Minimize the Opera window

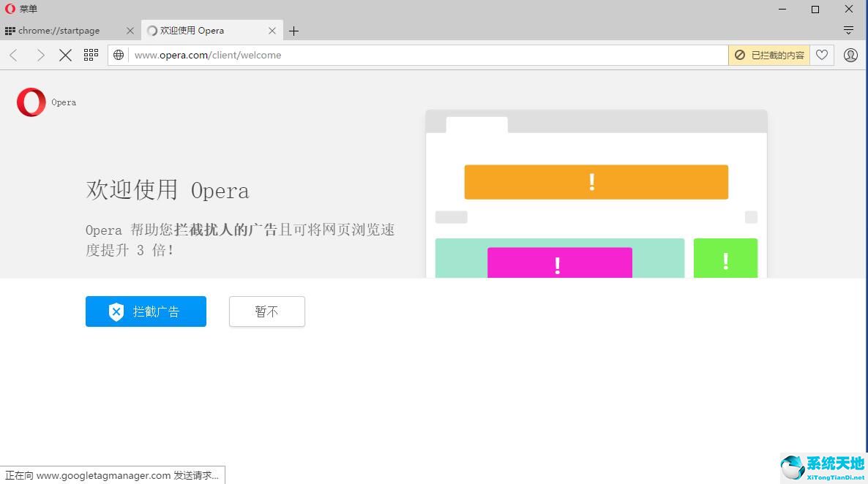[782, 9]
